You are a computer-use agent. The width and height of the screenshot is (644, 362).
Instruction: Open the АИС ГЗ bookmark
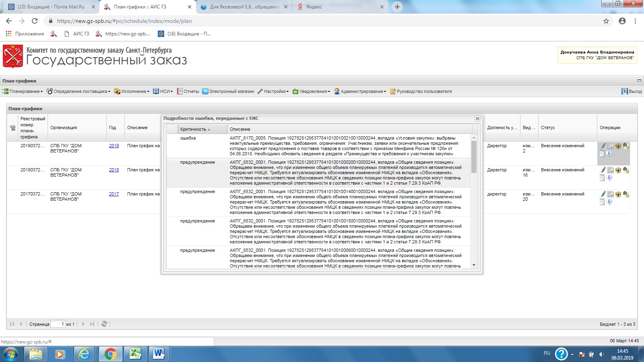(77, 34)
